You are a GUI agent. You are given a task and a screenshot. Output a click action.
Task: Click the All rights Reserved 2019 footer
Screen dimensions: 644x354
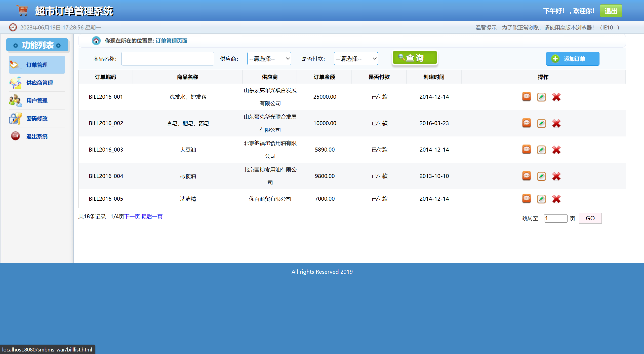[x=322, y=272]
